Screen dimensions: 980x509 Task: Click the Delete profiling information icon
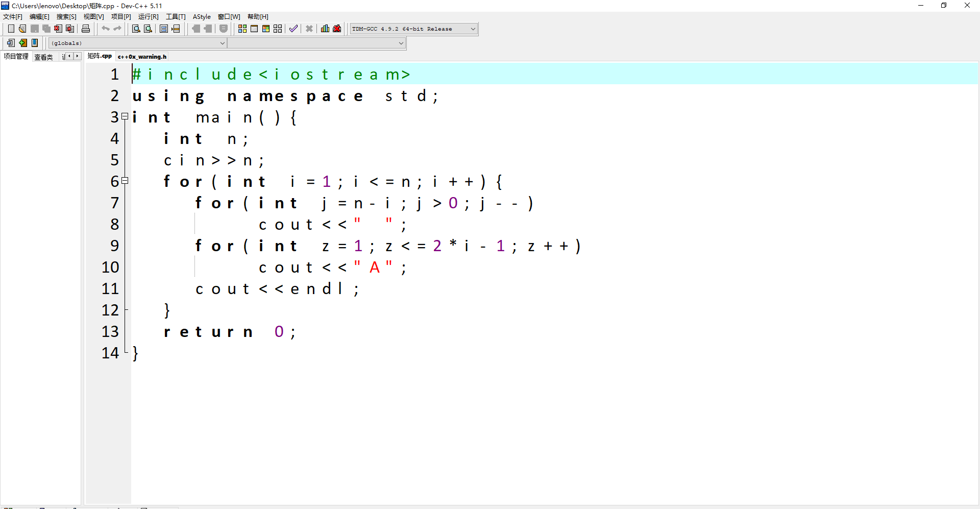point(337,29)
